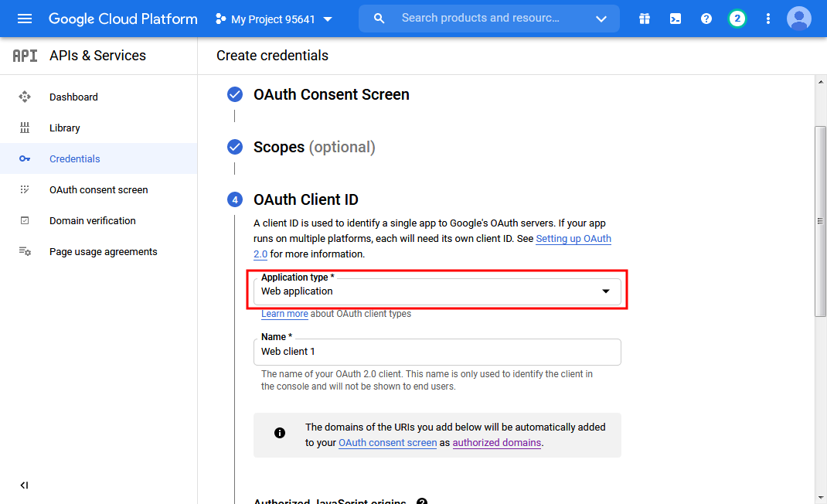Click the Domain verification checkbox icon

(24, 220)
